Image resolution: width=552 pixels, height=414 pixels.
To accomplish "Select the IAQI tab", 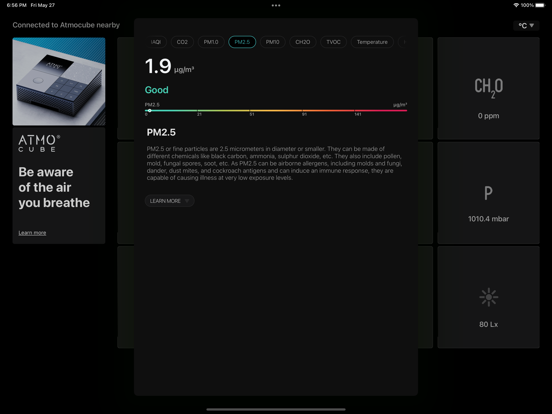I will point(155,42).
